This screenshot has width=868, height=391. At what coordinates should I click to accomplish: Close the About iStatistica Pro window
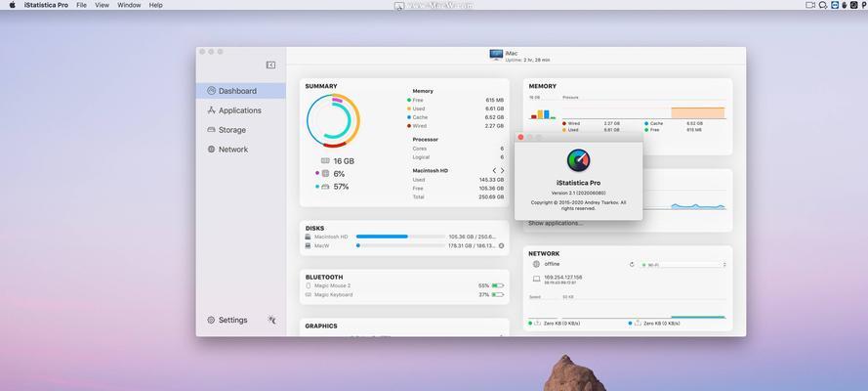[x=520, y=137]
